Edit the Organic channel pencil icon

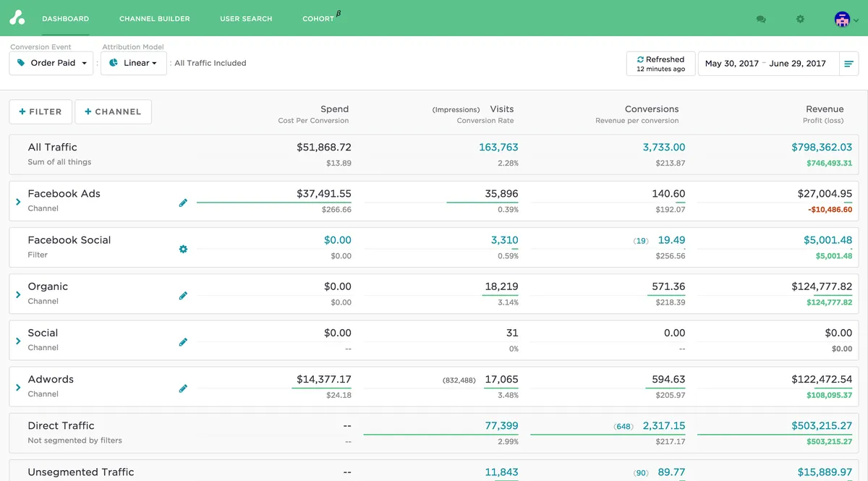click(183, 296)
